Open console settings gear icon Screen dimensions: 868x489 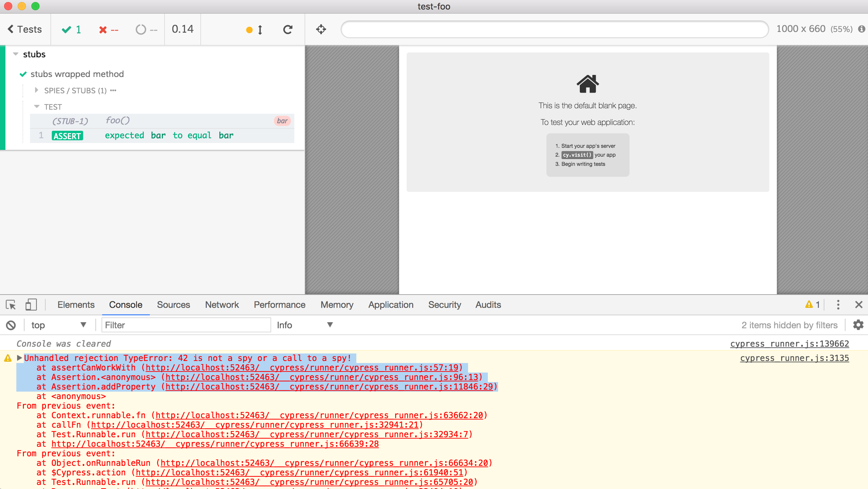pyautogui.click(x=858, y=325)
